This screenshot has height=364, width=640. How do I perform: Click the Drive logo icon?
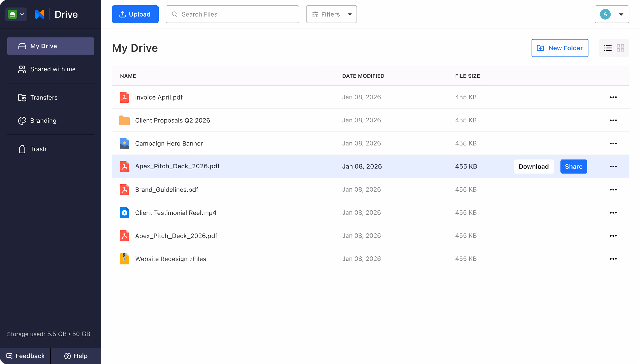coord(40,14)
